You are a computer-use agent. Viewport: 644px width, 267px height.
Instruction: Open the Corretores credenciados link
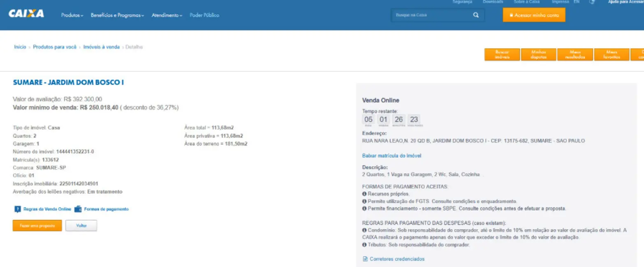[x=397, y=259]
